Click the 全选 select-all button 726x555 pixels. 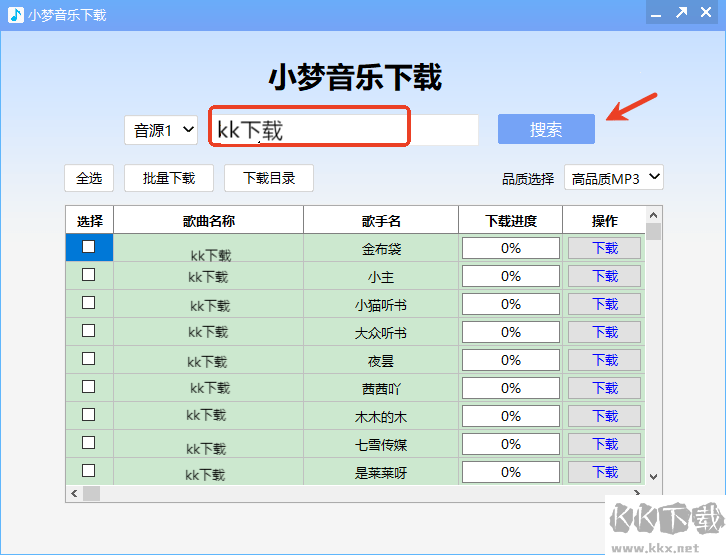pyautogui.click(x=89, y=178)
